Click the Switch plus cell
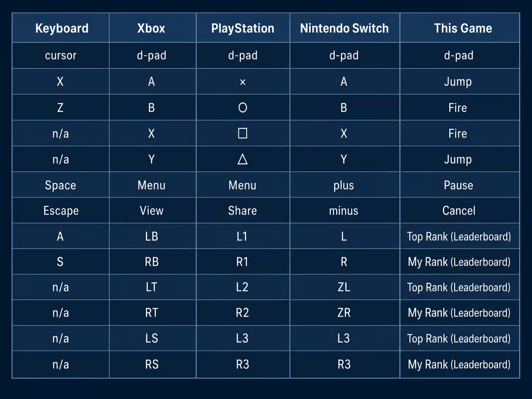This screenshot has width=532, height=399. point(344,185)
